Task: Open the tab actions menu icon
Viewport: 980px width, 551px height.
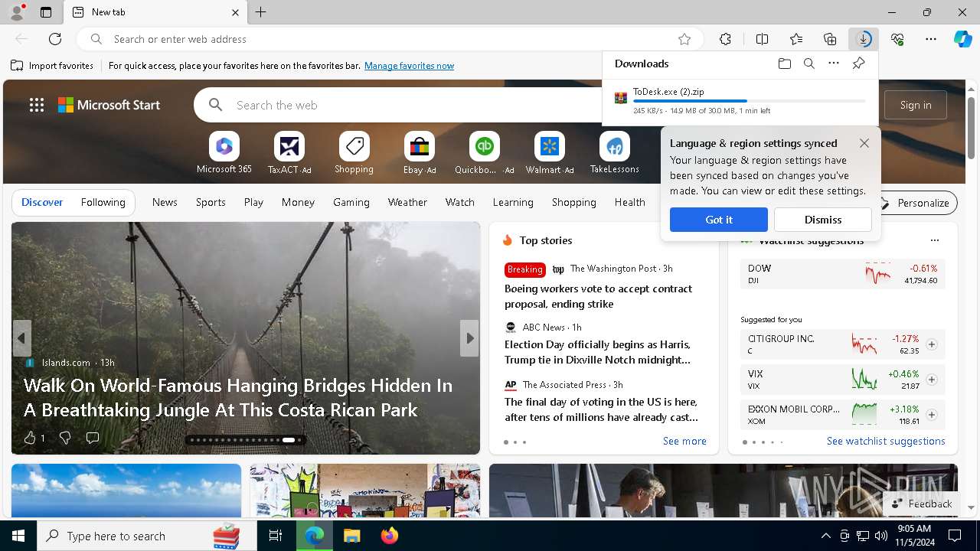Action: (46, 12)
